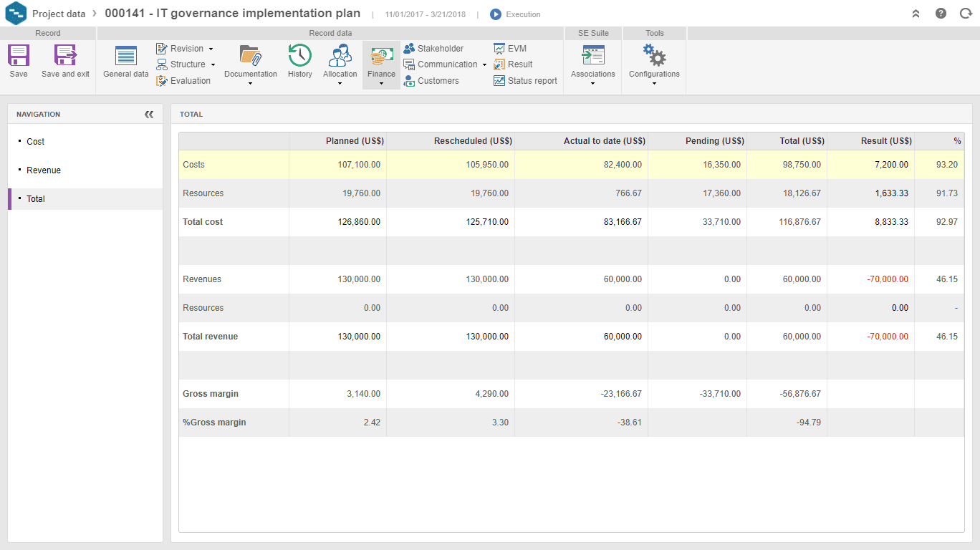
Task: Open the Customers icon
Action: coord(409,81)
